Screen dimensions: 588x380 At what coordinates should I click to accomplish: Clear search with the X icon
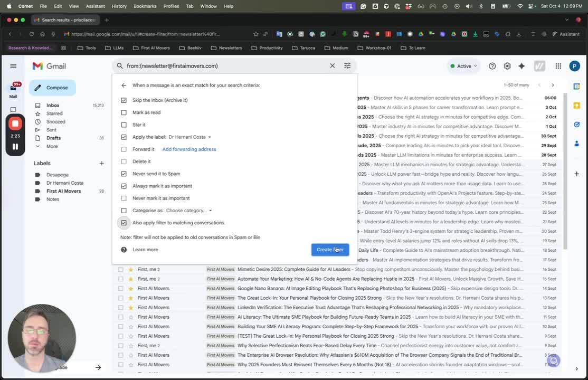coord(332,65)
